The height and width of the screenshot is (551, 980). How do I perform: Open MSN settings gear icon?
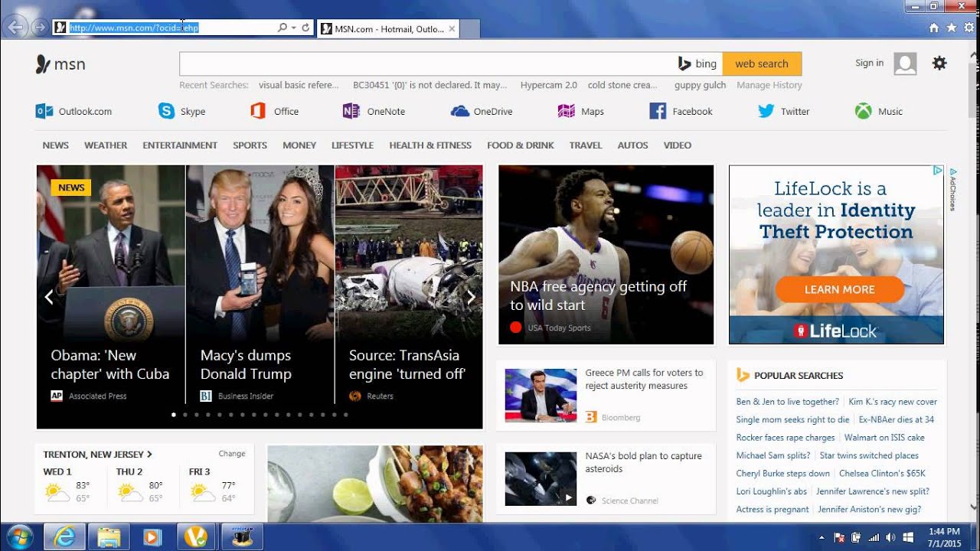tap(939, 64)
